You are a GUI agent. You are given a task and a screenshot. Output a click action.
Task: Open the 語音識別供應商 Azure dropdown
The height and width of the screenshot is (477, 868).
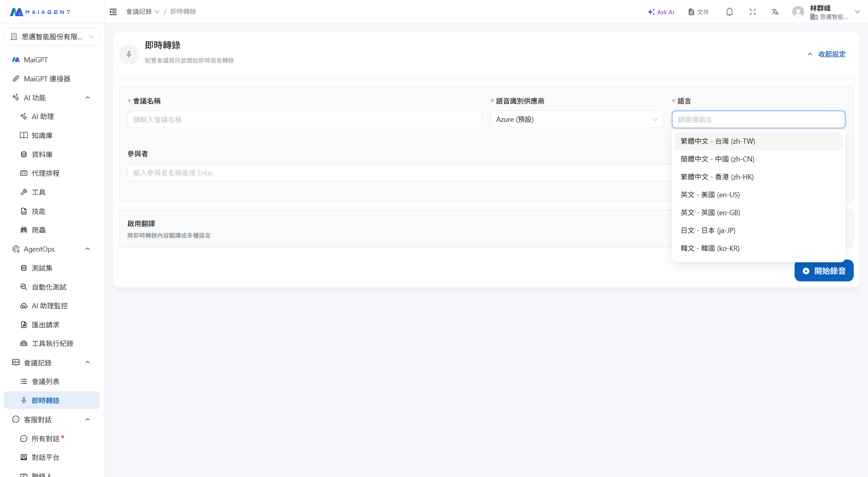[576, 119]
